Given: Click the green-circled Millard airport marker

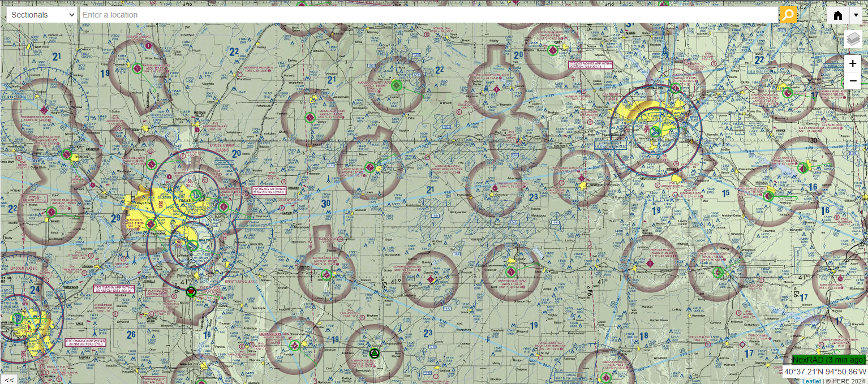Looking at the screenshot, I should point(151,225).
